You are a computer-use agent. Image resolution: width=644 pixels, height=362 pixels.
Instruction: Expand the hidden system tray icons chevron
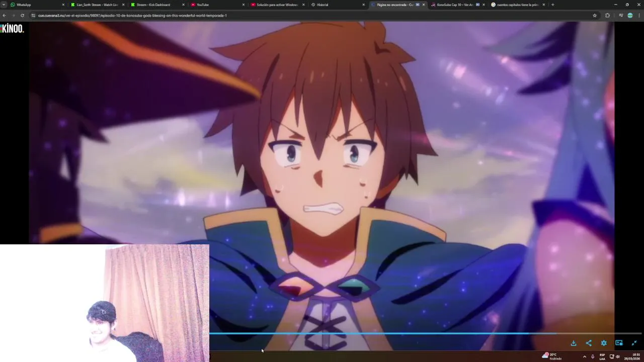pos(584,356)
